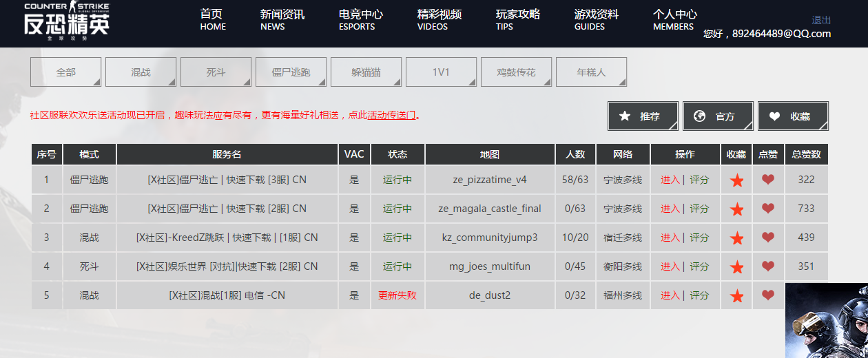Click the heart for kz_communityjump3 server

(x=768, y=238)
